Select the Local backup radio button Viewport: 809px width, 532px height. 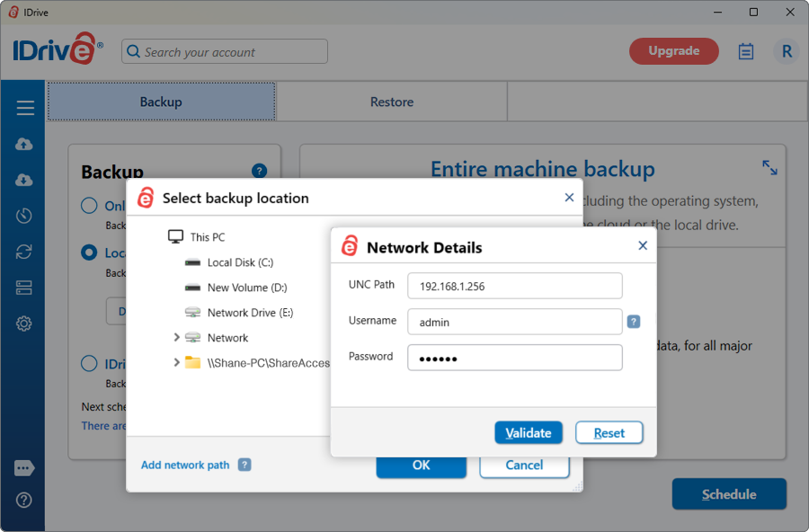[89, 253]
